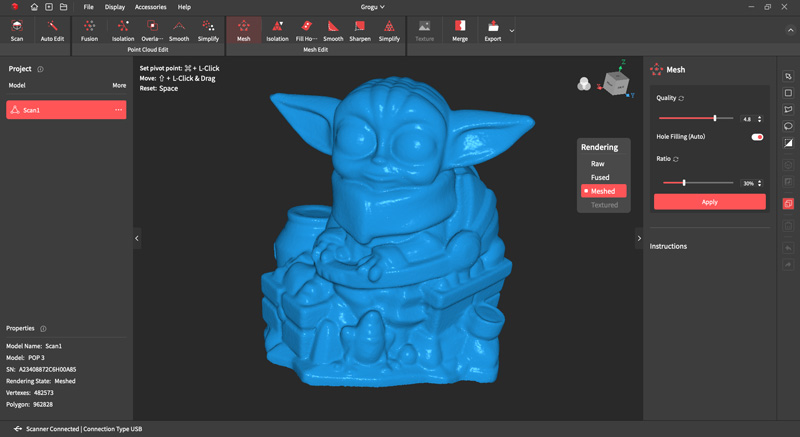Click the SN A23408872C6H00A85 text
The width and height of the screenshot is (800, 437).
tap(41, 369)
